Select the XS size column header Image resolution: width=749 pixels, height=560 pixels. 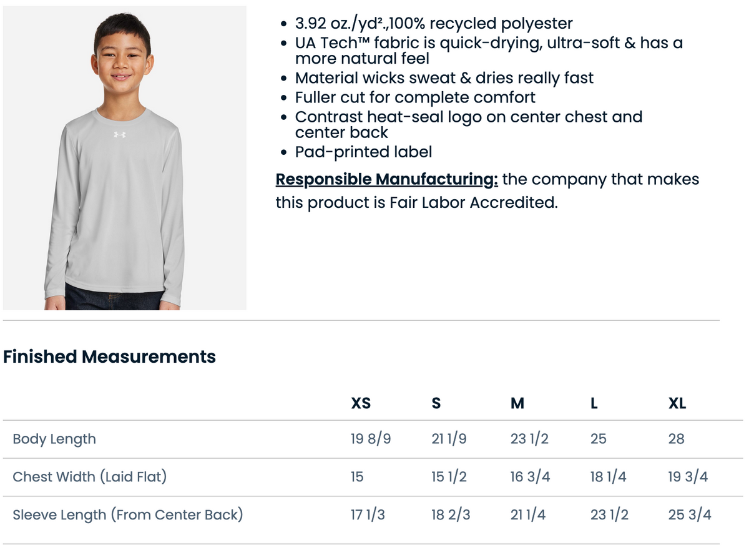(x=361, y=403)
